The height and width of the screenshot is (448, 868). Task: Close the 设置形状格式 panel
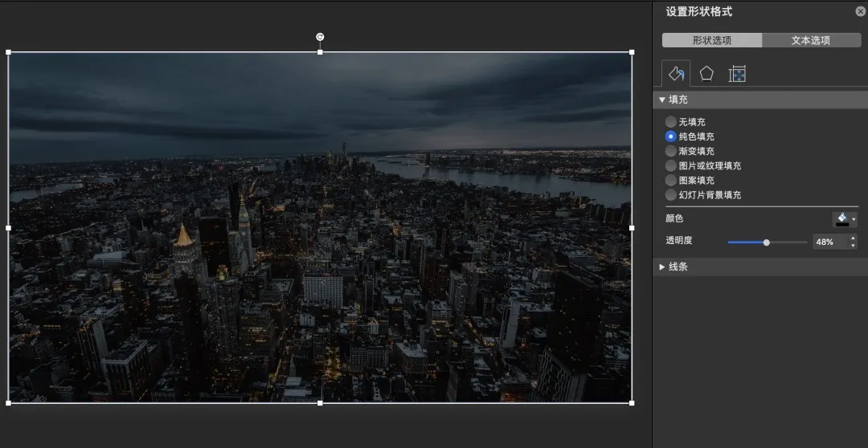tap(860, 11)
